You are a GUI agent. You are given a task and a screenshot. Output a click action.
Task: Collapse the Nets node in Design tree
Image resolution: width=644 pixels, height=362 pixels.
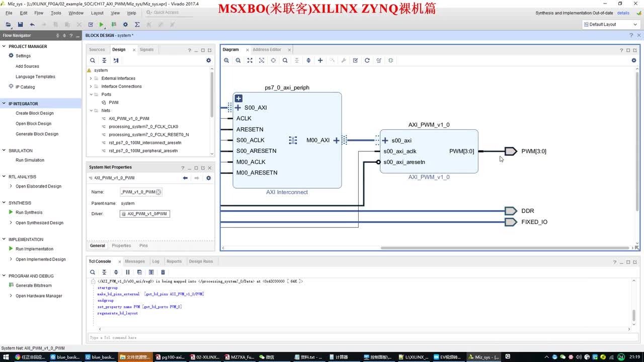pos(91,111)
